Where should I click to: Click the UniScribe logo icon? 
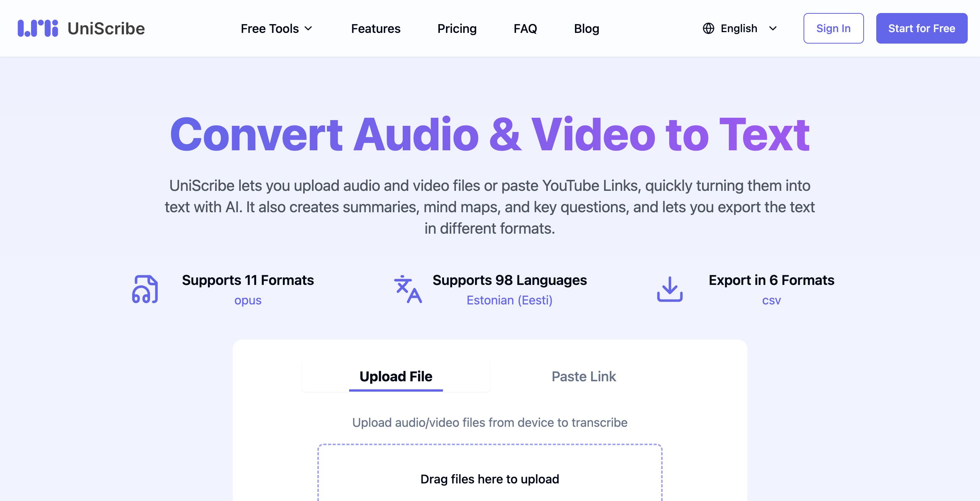pos(38,28)
